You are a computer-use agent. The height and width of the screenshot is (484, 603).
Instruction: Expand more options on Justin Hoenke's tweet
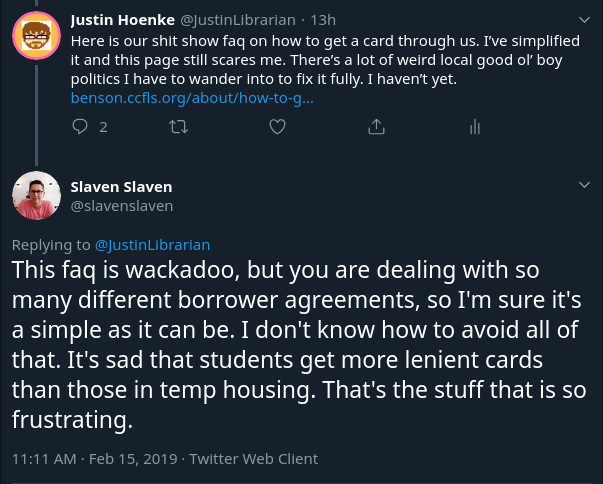[x=585, y=19]
